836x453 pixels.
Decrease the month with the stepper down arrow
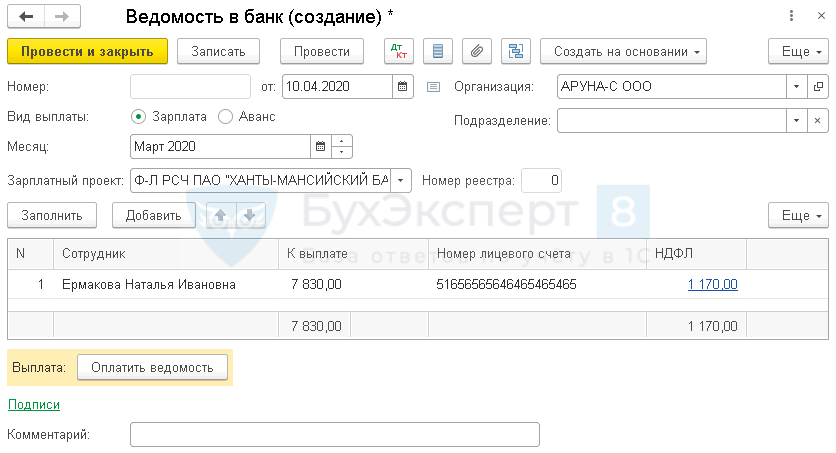pyautogui.click(x=342, y=152)
